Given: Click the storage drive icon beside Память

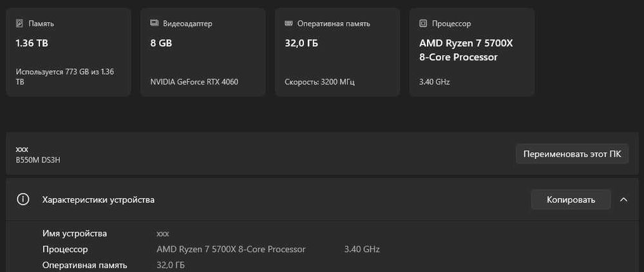Looking at the screenshot, I should tap(20, 23).
